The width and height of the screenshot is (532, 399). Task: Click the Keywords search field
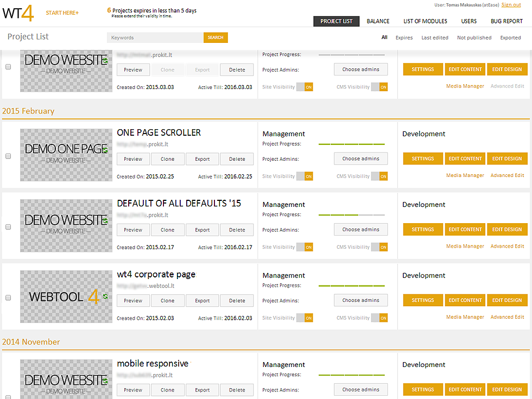tap(155, 37)
